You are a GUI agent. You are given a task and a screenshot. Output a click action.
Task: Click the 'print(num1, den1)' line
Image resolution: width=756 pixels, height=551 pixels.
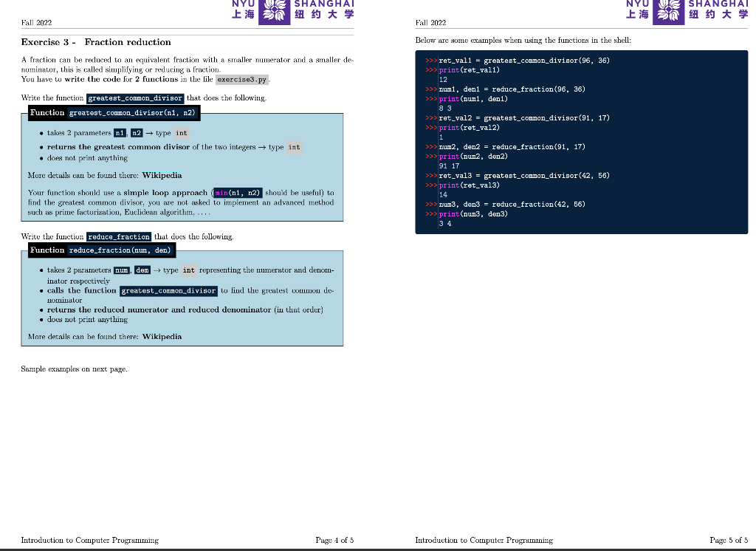coord(473,99)
